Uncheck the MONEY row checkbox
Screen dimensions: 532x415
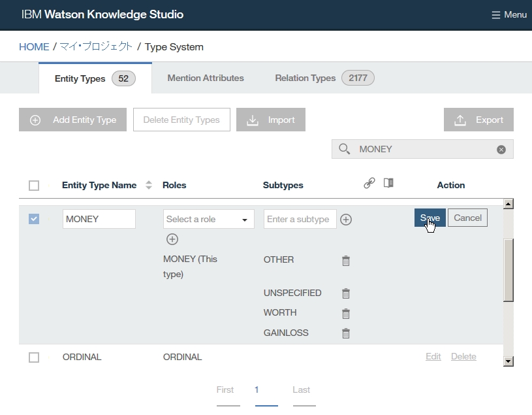[34, 219]
